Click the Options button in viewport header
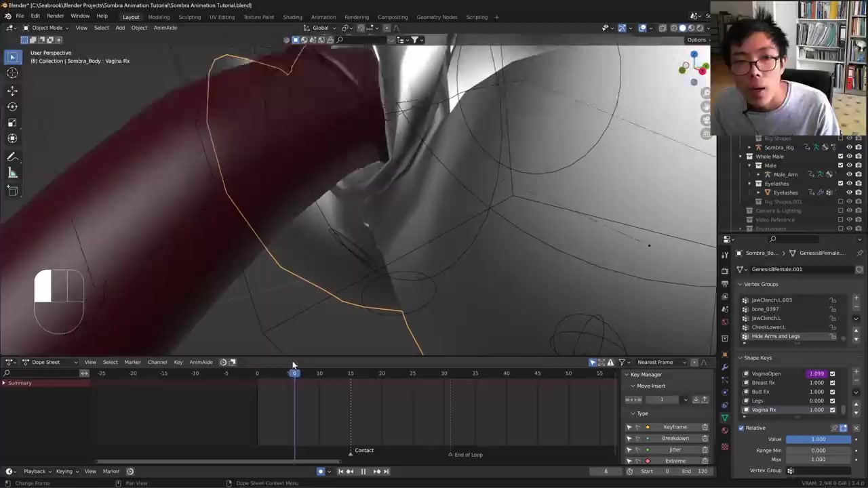This screenshot has height=488, width=868. coord(696,39)
